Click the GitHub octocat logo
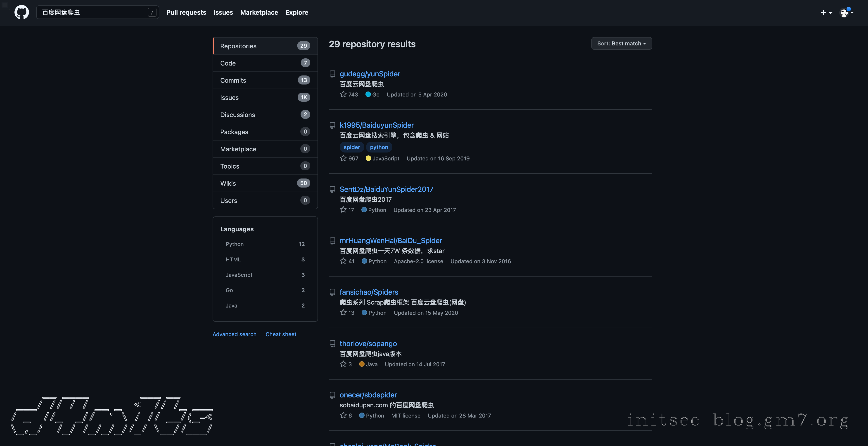Image resolution: width=868 pixels, height=446 pixels. (21, 12)
